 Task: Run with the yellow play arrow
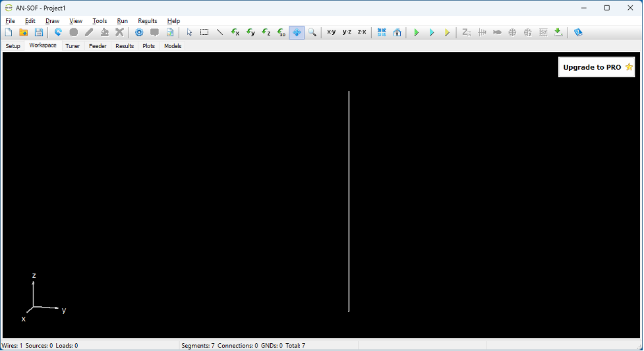447,32
